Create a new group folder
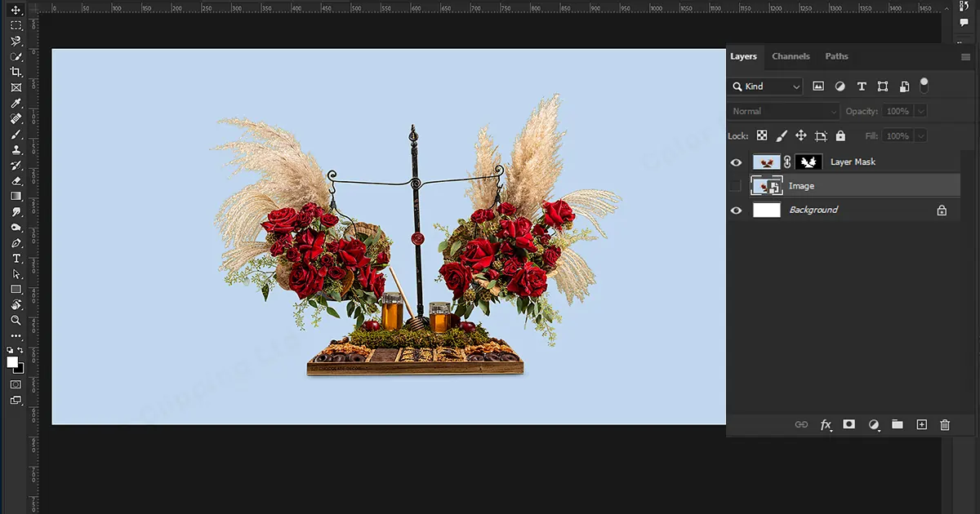This screenshot has width=980, height=514. click(x=897, y=424)
